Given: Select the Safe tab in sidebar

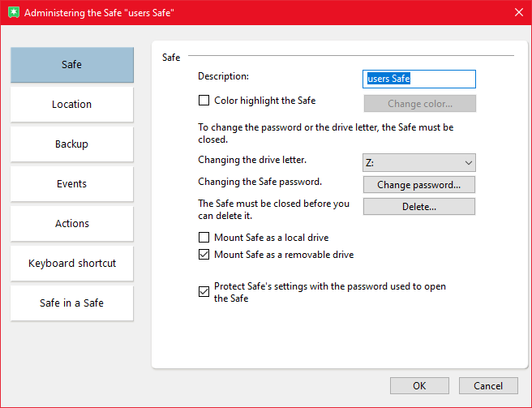Looking at the screenshot, I should [71, 65].
